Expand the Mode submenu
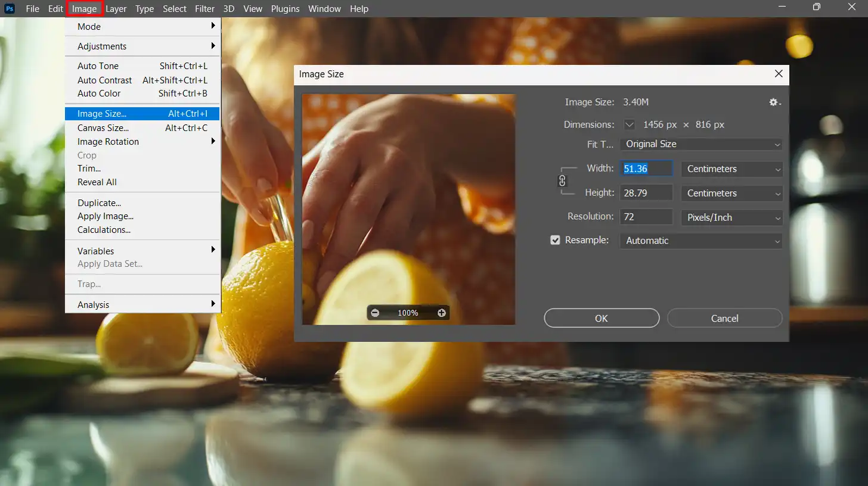The height and width of the screenshot is (486, 868). click(142, 27)
